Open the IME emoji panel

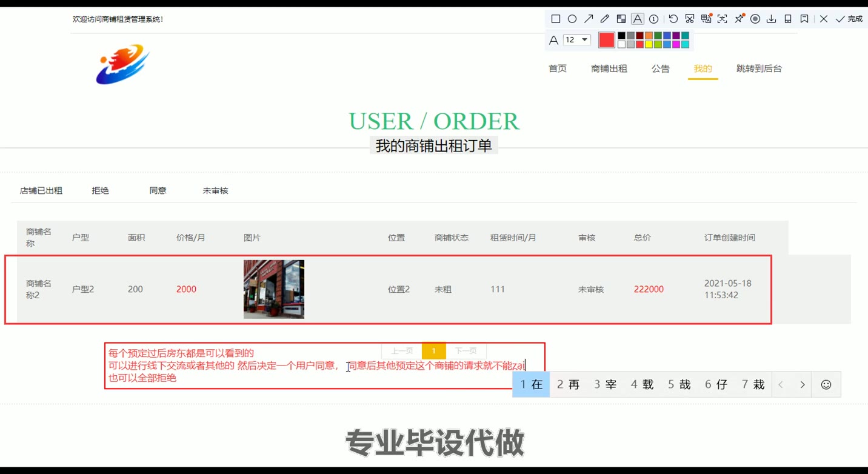(826, 384)
